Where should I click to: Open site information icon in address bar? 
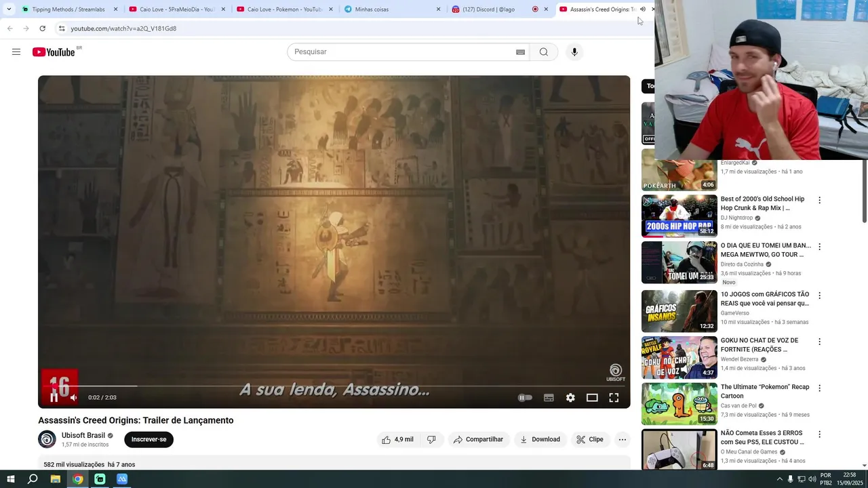point(61,28)
